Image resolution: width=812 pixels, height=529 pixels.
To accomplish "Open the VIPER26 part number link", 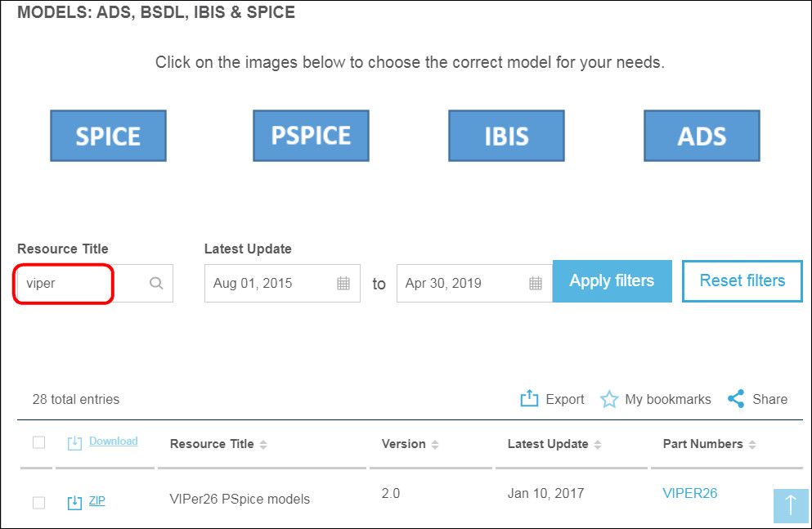I will [690, 493].
